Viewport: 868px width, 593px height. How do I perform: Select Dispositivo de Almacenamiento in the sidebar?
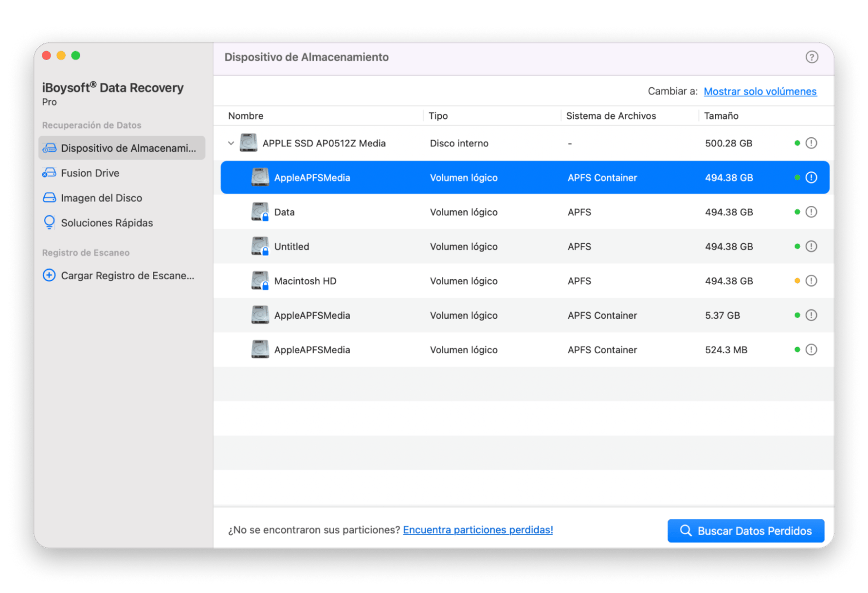(122, 148)
